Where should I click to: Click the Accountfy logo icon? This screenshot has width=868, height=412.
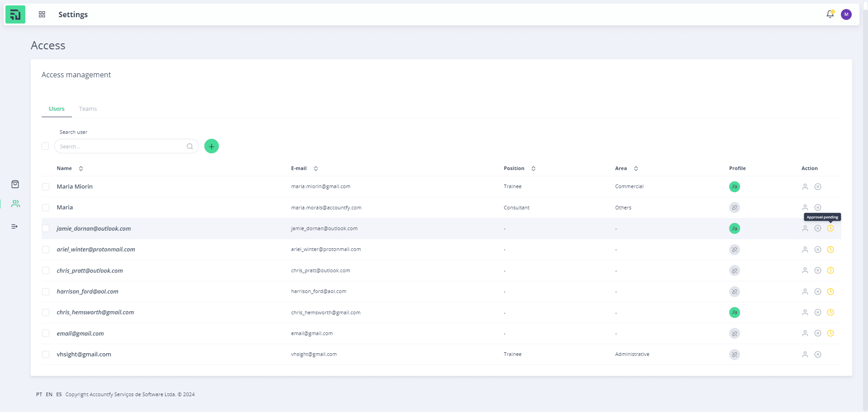(x=15, y=14)
